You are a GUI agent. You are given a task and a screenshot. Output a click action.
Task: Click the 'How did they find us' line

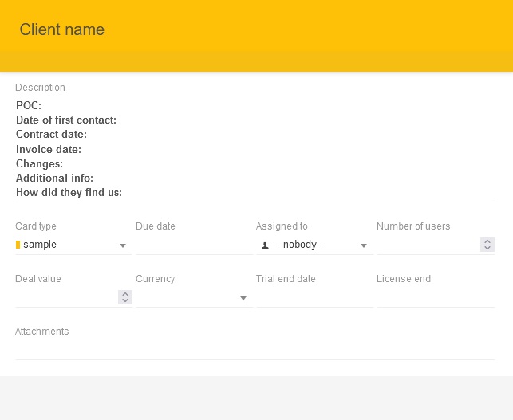coord(69,193)
